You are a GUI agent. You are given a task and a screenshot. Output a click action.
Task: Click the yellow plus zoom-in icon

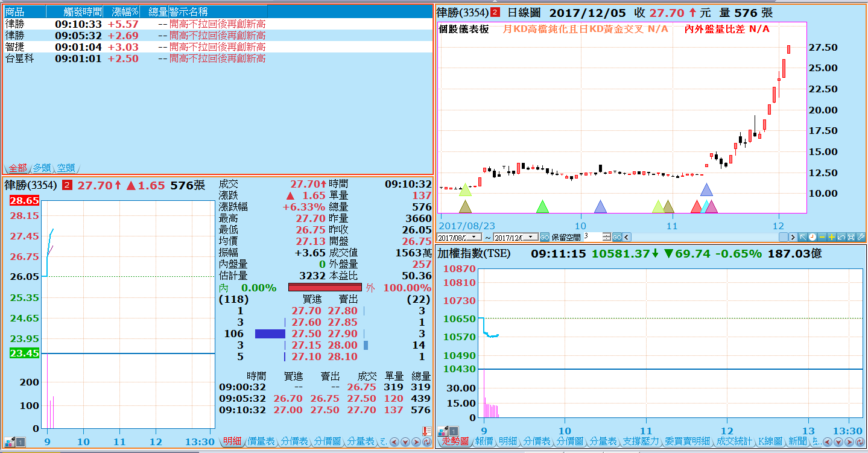(x=832, y=237)
